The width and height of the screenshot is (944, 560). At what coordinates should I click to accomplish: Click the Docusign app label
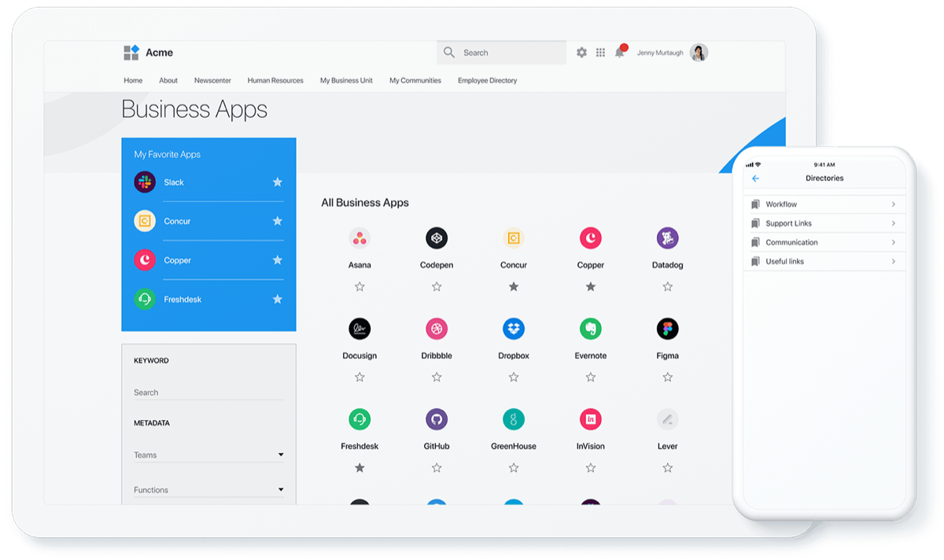360,356
